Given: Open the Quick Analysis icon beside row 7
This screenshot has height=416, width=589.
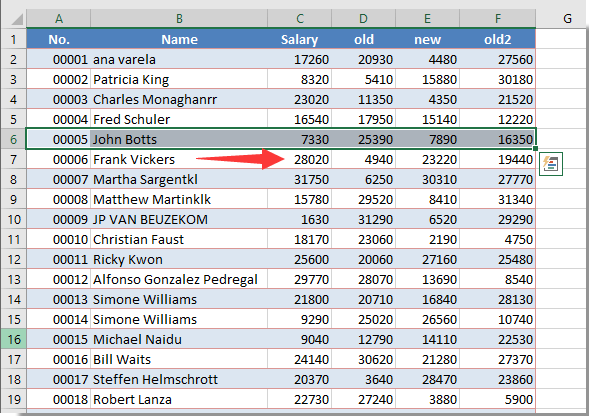Looking at the screenshot, I should (551, 164).
